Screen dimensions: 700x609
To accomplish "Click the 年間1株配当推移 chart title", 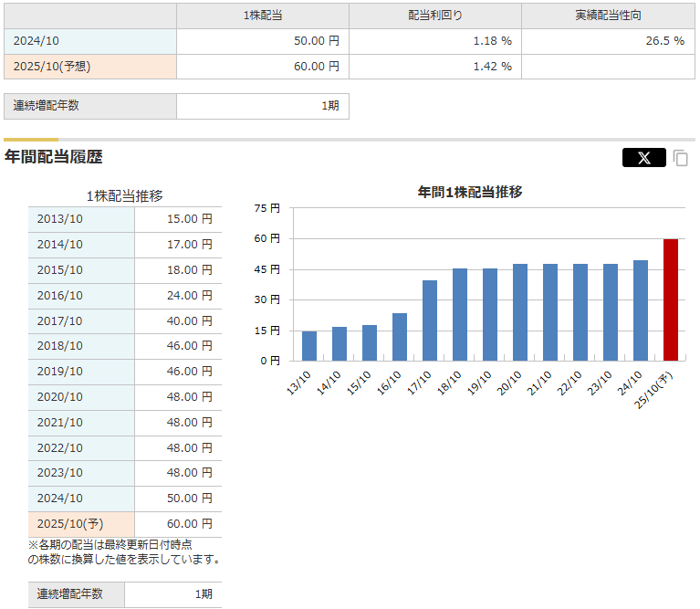I will pyautogui.click(x=470, y=192).
